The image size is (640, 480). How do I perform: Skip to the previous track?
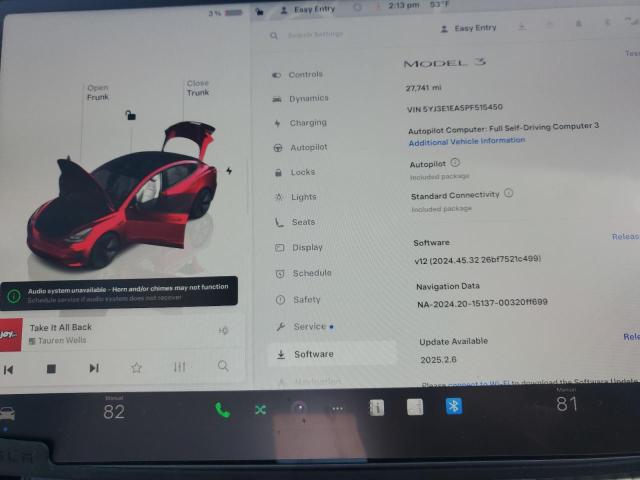(x=8, y=370)
